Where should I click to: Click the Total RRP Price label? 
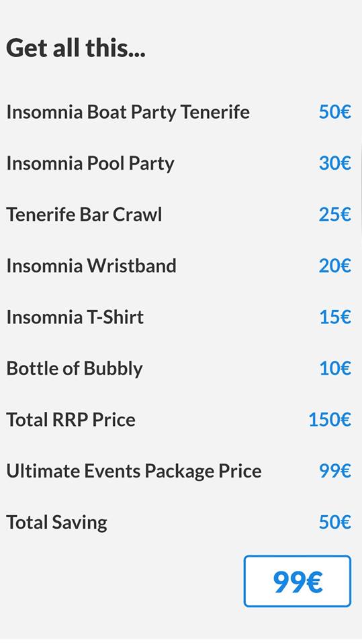coord(71,420)
